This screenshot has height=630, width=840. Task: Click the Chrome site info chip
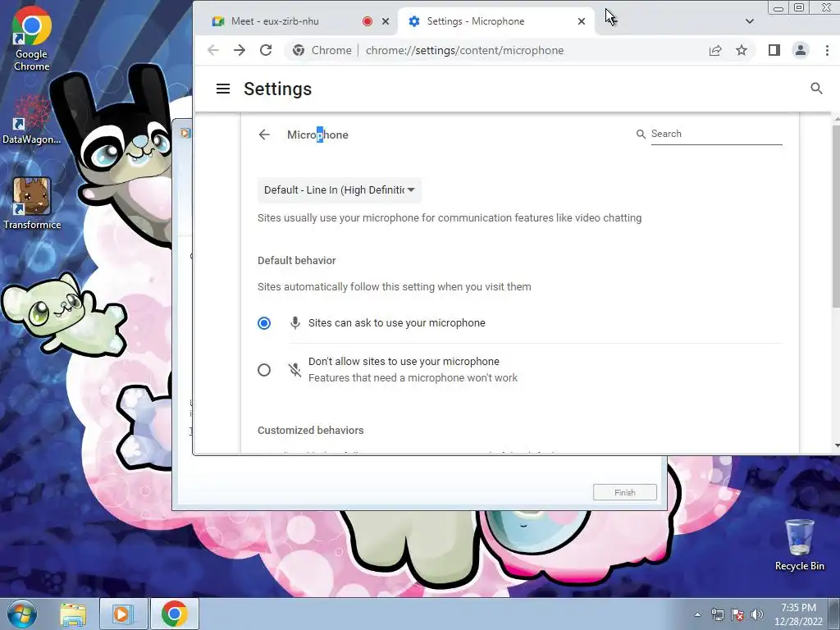[322, 50]
